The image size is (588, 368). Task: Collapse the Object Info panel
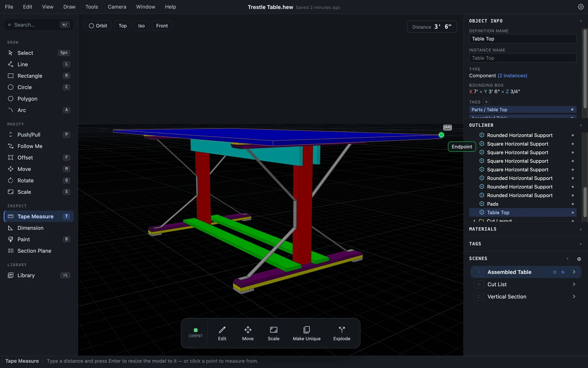coord(581,21)
